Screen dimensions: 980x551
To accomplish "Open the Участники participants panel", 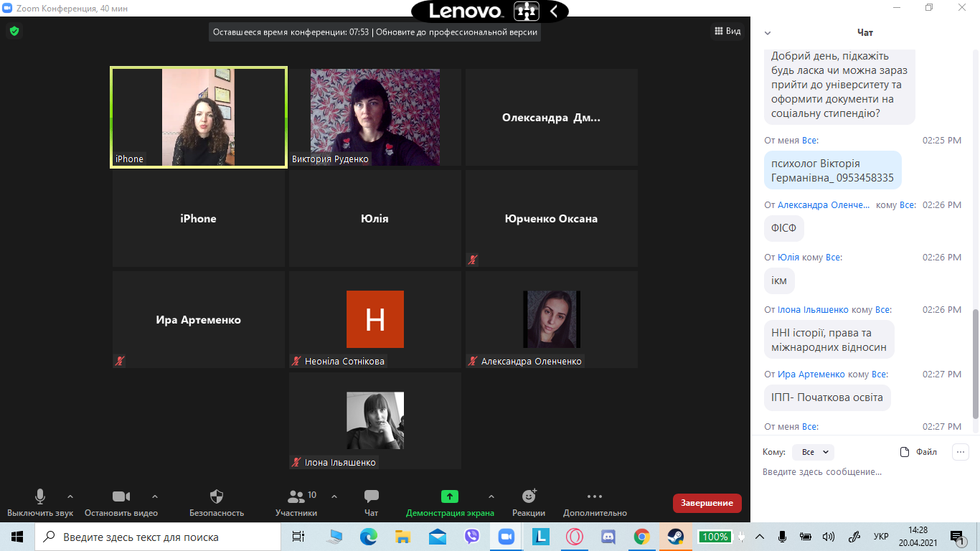I will (x=296, y=503).
